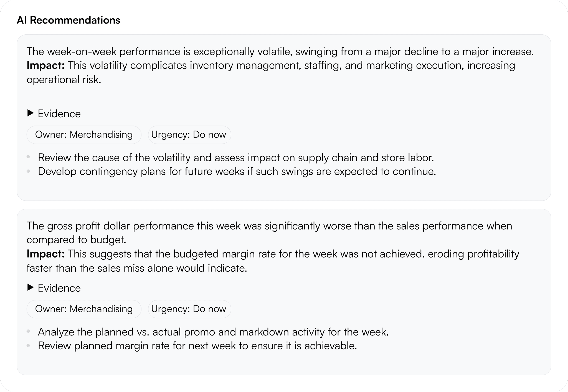Select the 'Develop contingency plans' action item
568x392 pixels.
tap(237, 171)
